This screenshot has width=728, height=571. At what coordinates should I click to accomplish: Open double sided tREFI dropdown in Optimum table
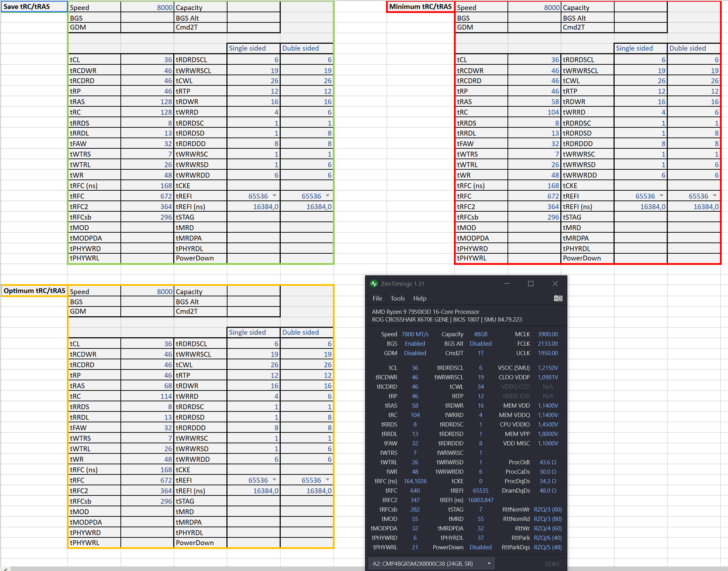click(328, 480)
